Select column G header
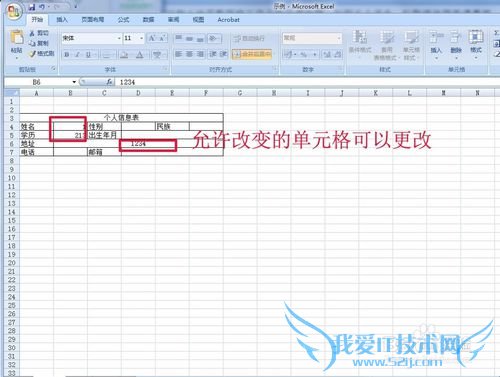Image resolution: width=500 pixels, height=377 pixels. pos(240,93)
